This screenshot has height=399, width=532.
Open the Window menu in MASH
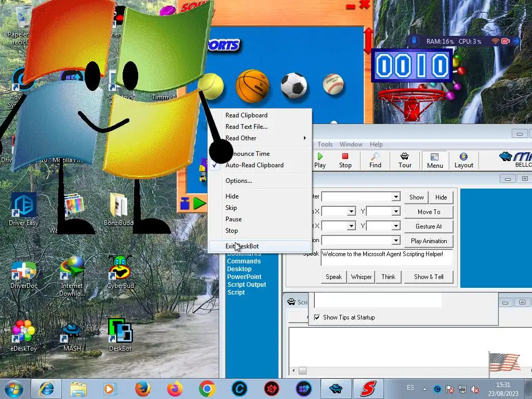click(x=351, y=144)
